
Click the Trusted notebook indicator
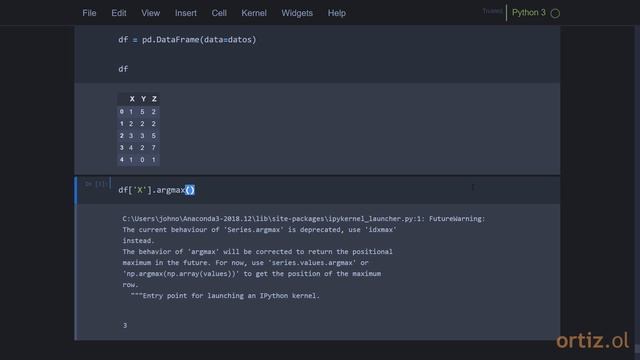(x=492, y=11)
